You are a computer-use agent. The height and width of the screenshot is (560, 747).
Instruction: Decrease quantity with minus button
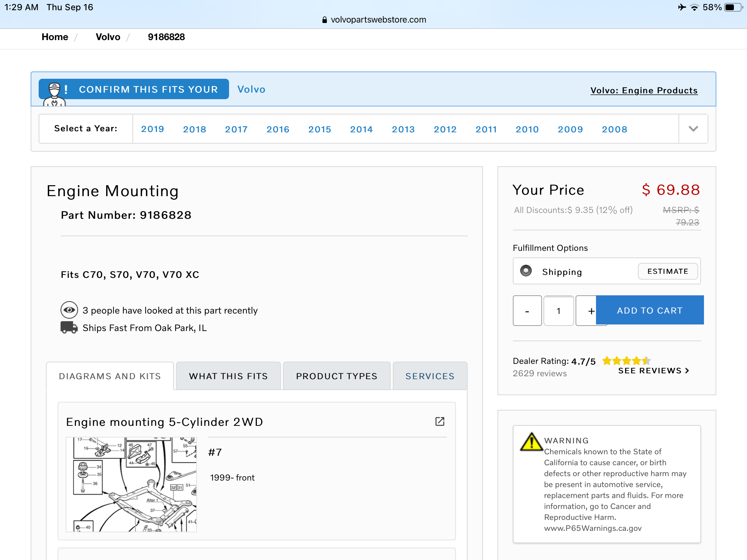pyautogui.click(x=527, y=311)
